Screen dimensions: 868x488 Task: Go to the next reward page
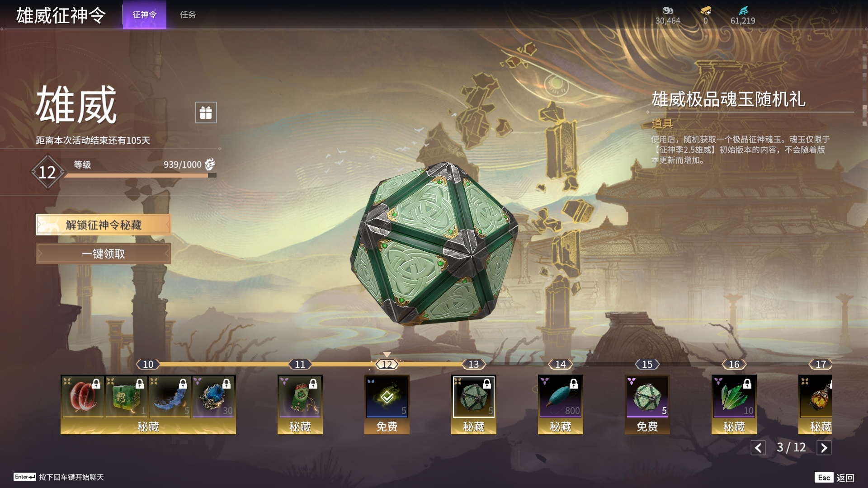pyautogui.click(x=824, y=448)
